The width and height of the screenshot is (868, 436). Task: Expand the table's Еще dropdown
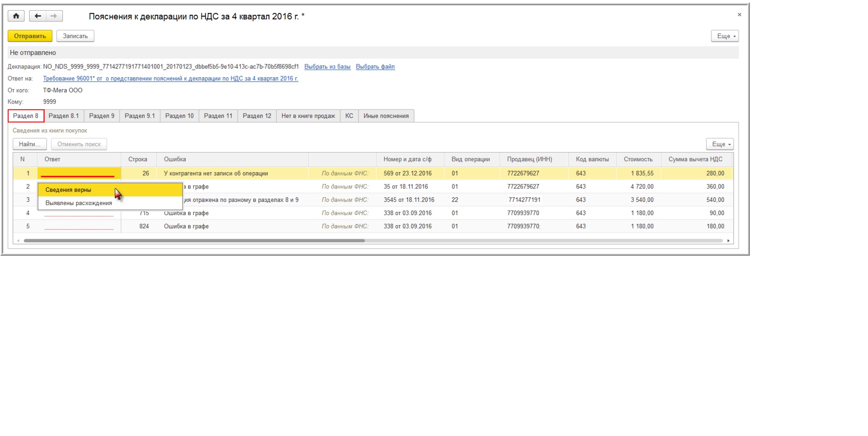tap(720, 144)
